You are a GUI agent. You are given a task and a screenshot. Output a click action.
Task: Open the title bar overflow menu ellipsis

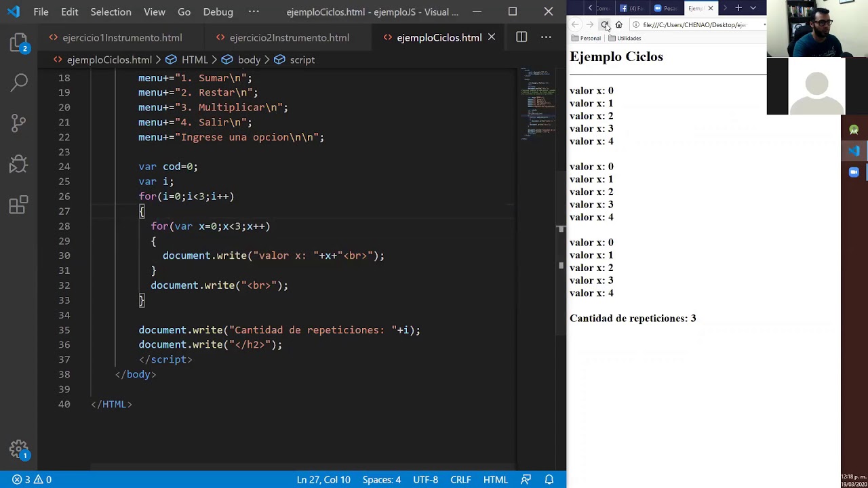pos(254,12)
